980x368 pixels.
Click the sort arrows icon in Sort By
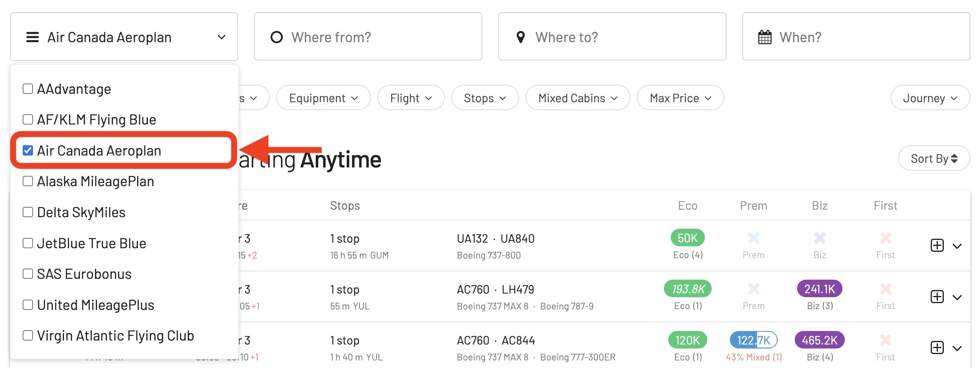click(x=954, y=158)
